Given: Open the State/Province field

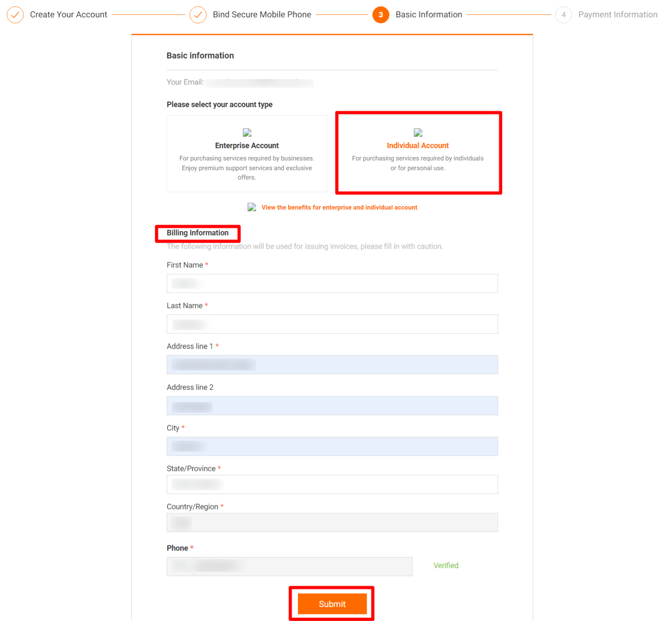Looking at the screenshot, I should tap(332, 484).
